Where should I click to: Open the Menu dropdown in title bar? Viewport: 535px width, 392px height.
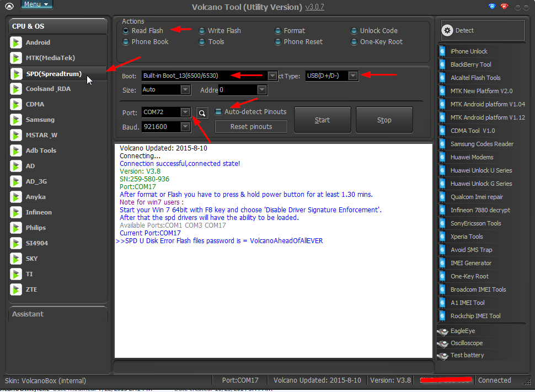tap(36, 4)
